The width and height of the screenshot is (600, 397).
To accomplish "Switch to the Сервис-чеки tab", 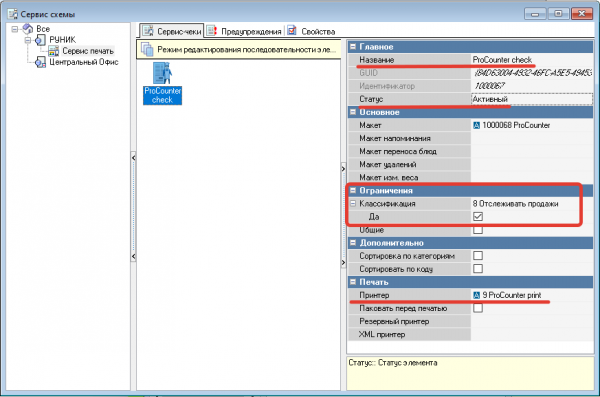I will pos(171,31).
